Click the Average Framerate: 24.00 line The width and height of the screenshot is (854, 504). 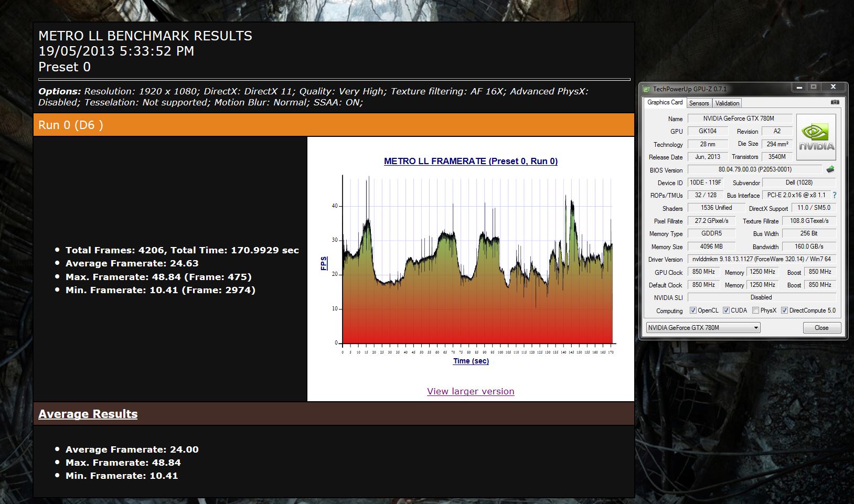coord(132,449)
